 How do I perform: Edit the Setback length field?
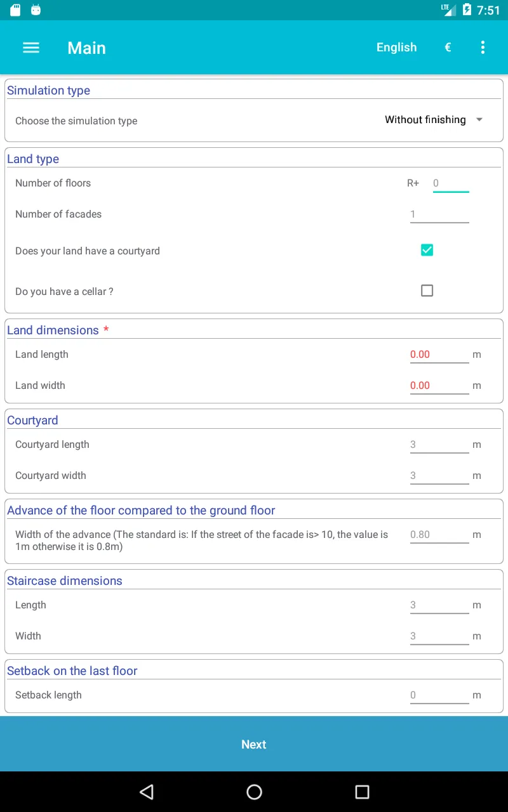tap(439, 695)
